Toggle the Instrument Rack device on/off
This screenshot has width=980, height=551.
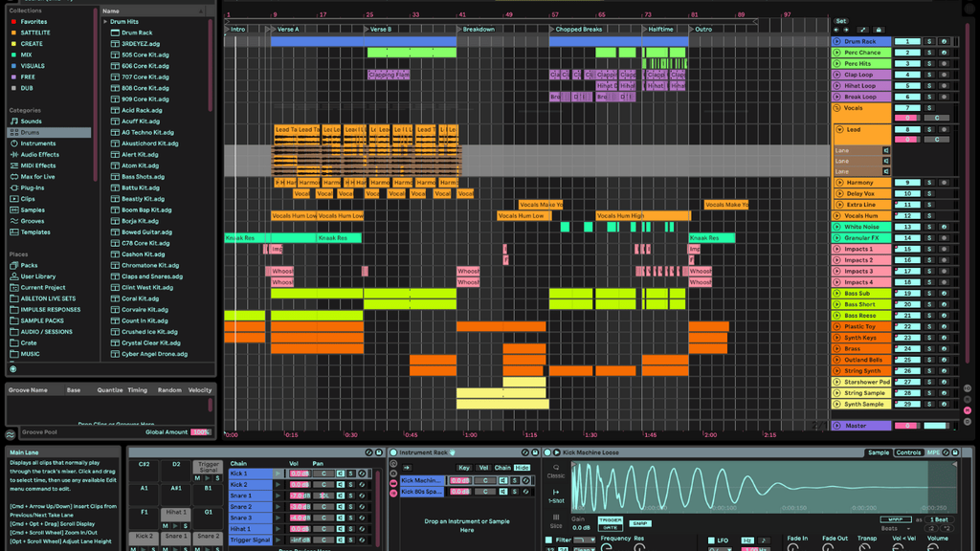(393, 452)
